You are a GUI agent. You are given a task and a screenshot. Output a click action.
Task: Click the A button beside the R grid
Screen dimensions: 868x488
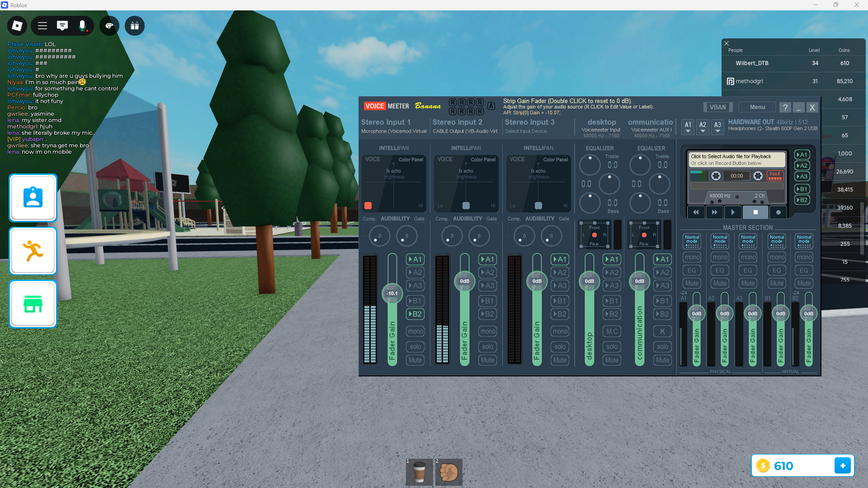pyautogui.click(x=491, y=106)
